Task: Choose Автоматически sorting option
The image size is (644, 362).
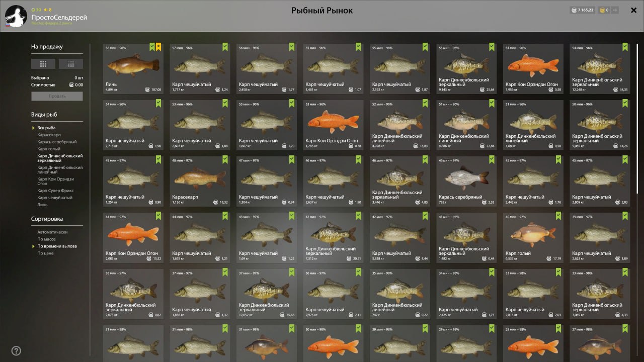Action: pos(52,232)
